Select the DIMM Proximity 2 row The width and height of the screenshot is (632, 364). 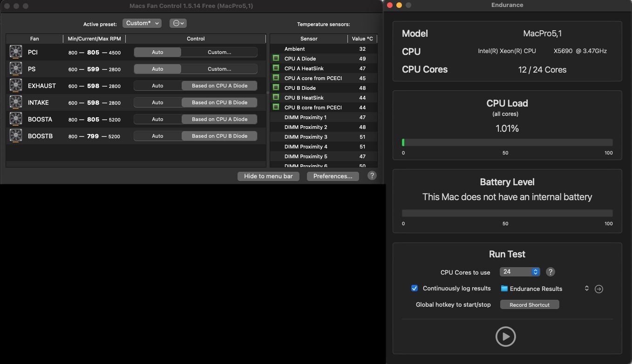[324, 127]
